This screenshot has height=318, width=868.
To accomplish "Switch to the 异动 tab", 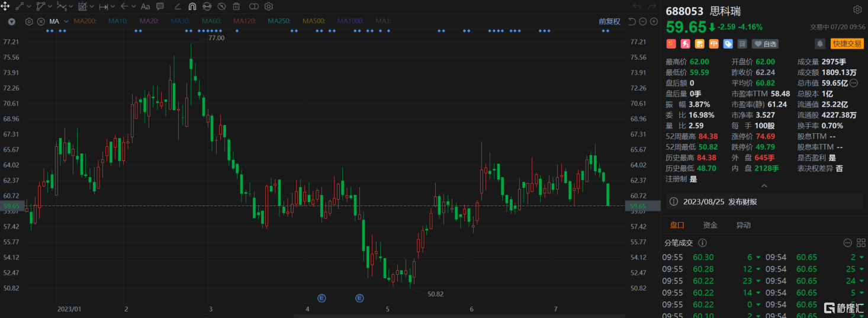I will 743,225.
